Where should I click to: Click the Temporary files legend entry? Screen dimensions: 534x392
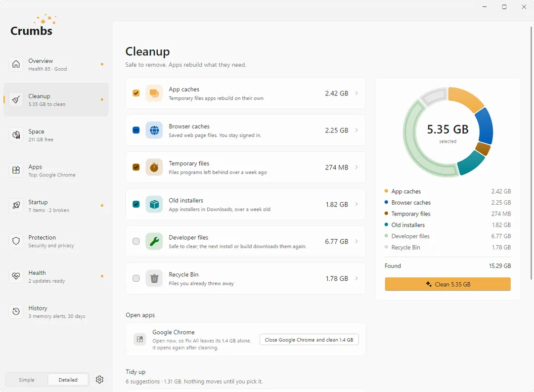coord(447,214)
